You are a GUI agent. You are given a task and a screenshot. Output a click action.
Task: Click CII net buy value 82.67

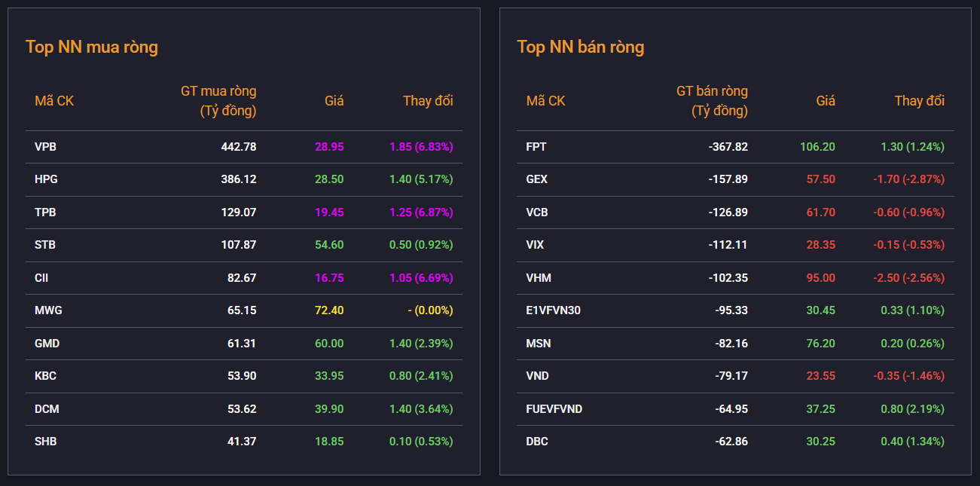pos(242,278)
